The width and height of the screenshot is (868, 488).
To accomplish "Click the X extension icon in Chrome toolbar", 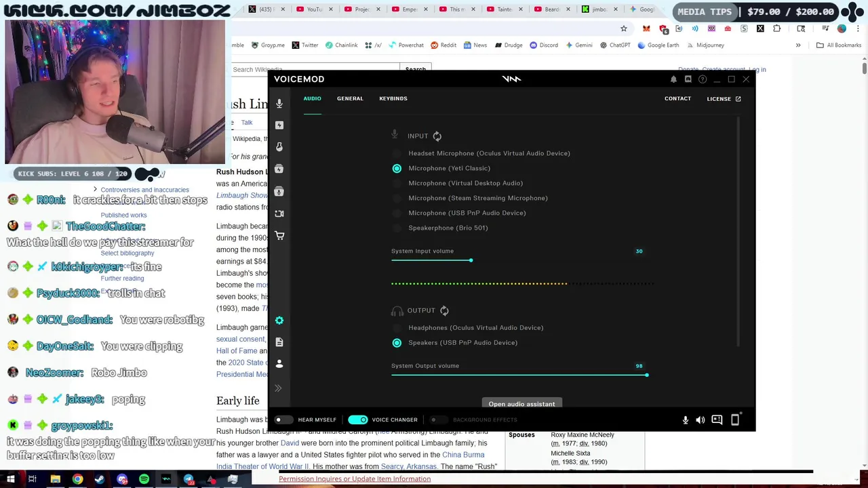I will (x=760, y=28).
